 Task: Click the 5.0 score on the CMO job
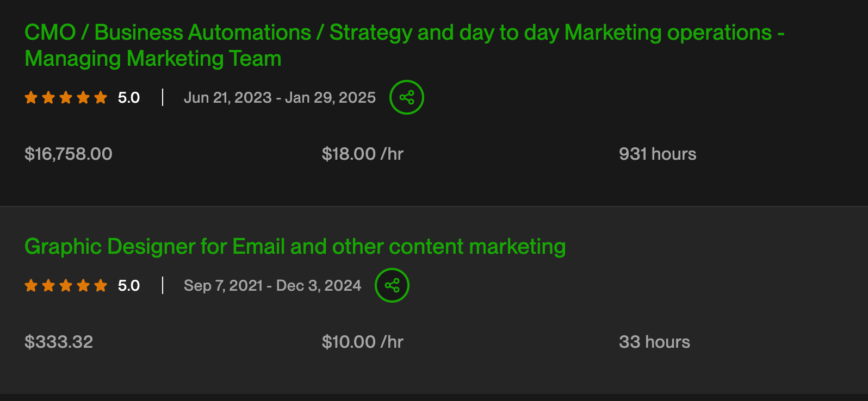129,98
